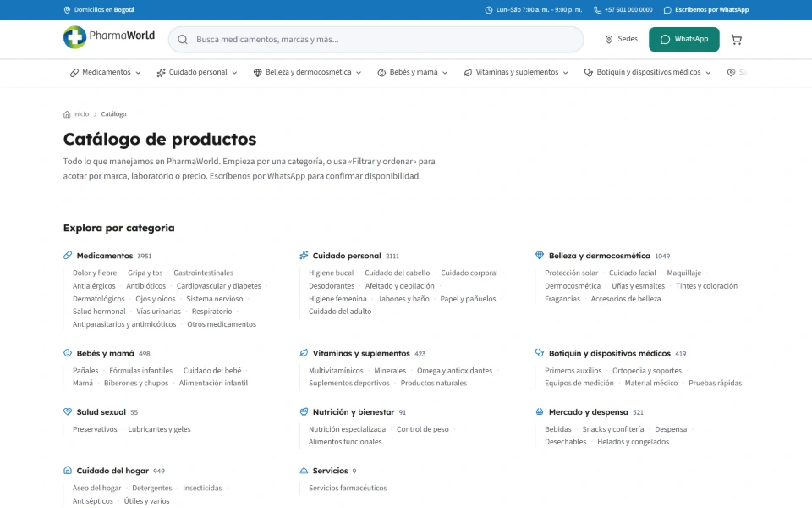Click the pin icon next to Domicilios en Bogotá
The height and width of the screenshot is (508, 812).
(x=67, y=10)
